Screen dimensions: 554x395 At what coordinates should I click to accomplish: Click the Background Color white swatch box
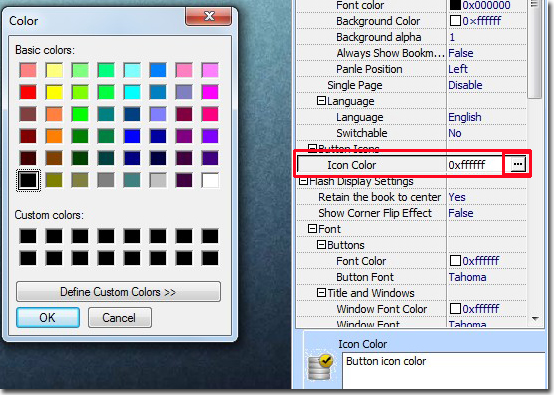pyautogui.click(x=455, y=21)
